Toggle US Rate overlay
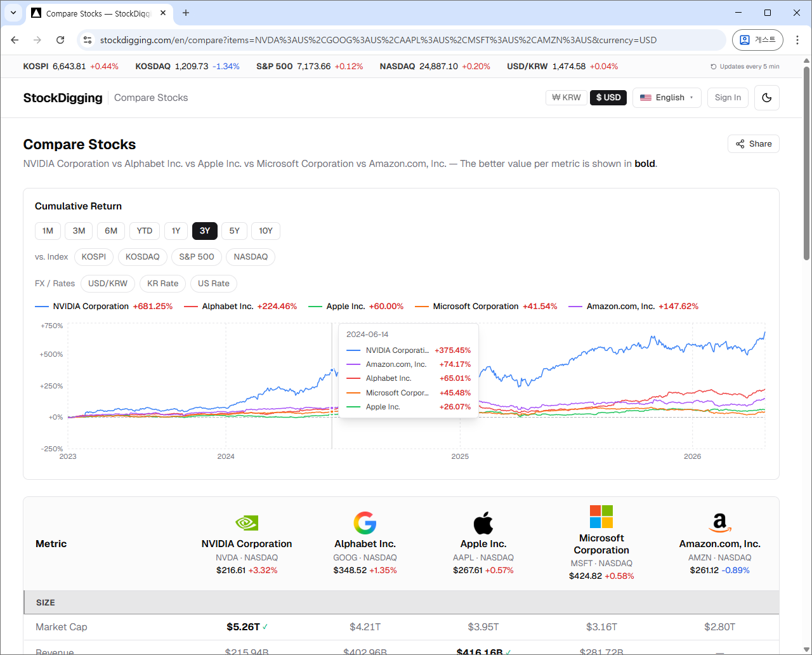The height and width of the screenshot is (655, 812). click(214, 284)
